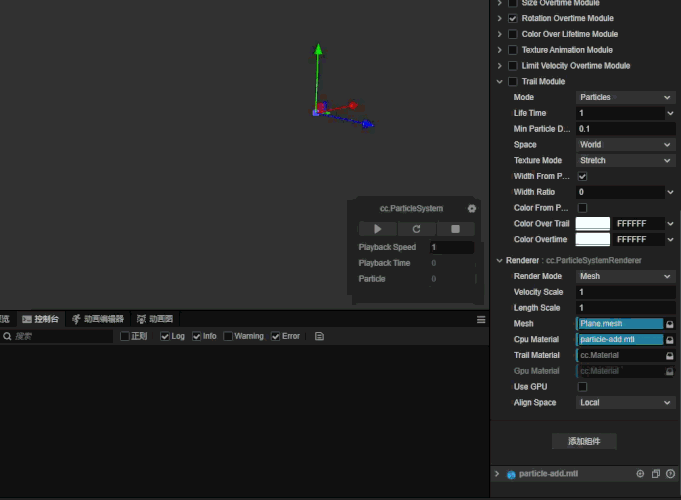Locate particle-add.mtl asset target icon
The image size is (681, 500).
click(x=640, y=474)
